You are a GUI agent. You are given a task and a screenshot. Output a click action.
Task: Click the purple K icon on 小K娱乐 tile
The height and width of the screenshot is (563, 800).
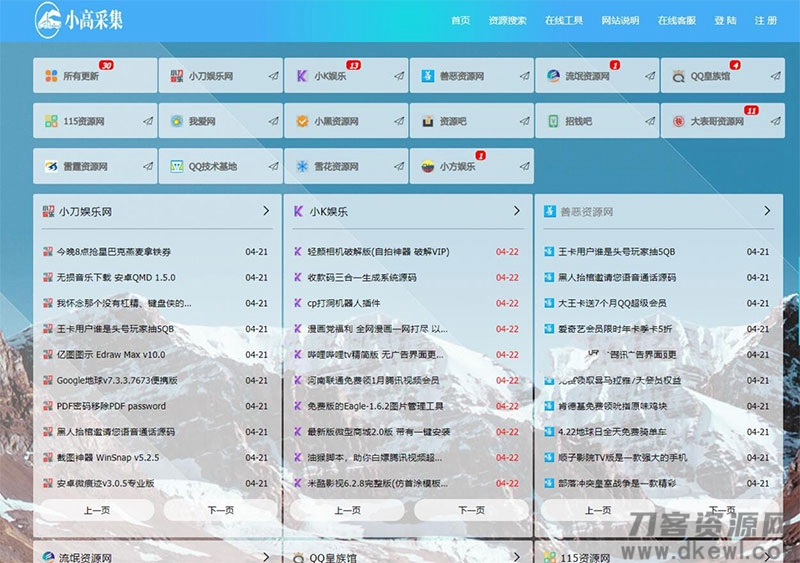click(302, 76)
